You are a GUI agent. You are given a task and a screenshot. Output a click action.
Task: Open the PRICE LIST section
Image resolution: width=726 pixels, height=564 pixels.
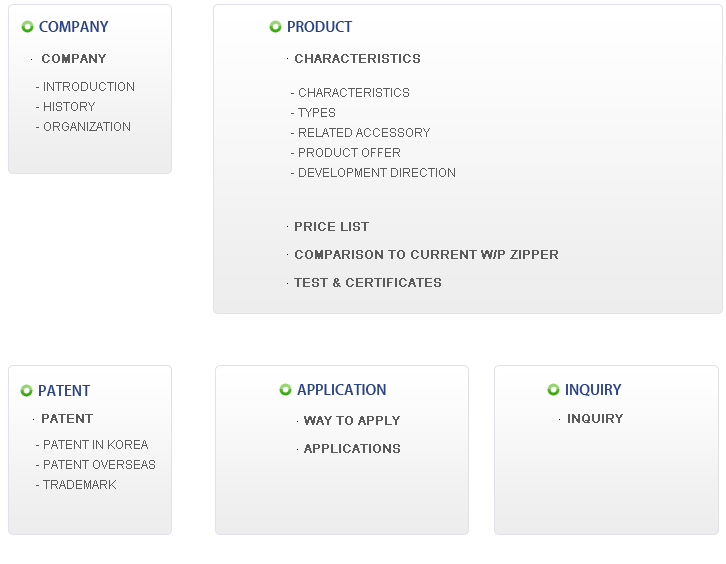coord(332,227)
